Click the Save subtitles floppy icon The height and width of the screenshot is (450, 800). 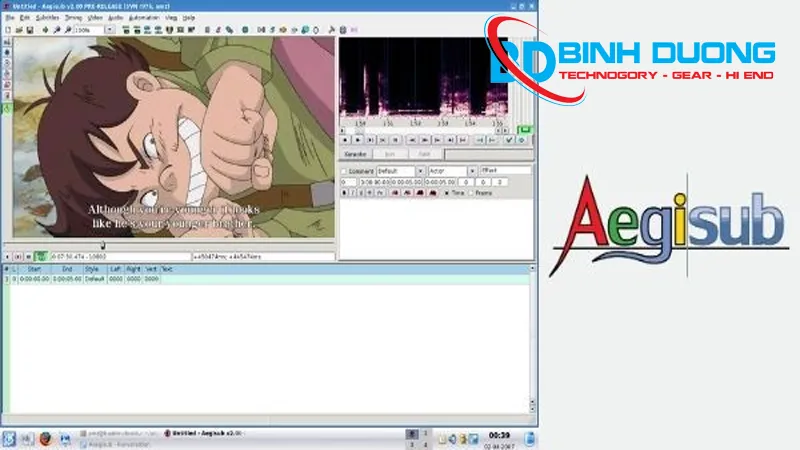30,30
